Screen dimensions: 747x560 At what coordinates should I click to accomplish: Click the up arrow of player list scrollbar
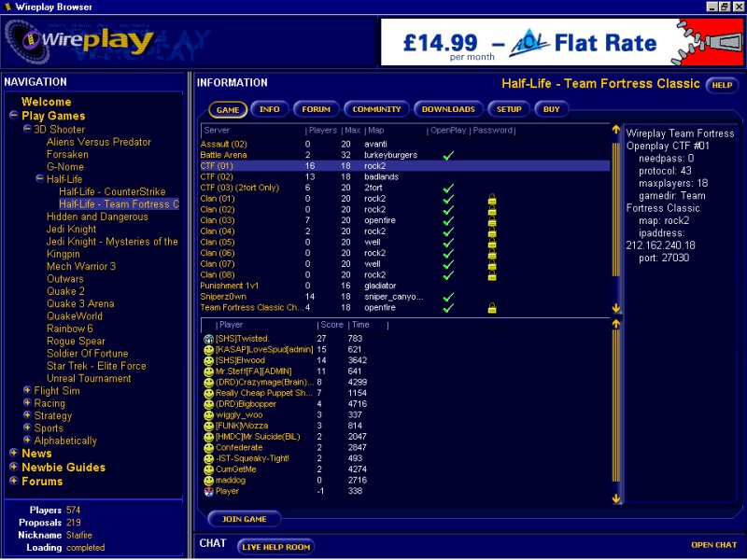click(616, 324)
